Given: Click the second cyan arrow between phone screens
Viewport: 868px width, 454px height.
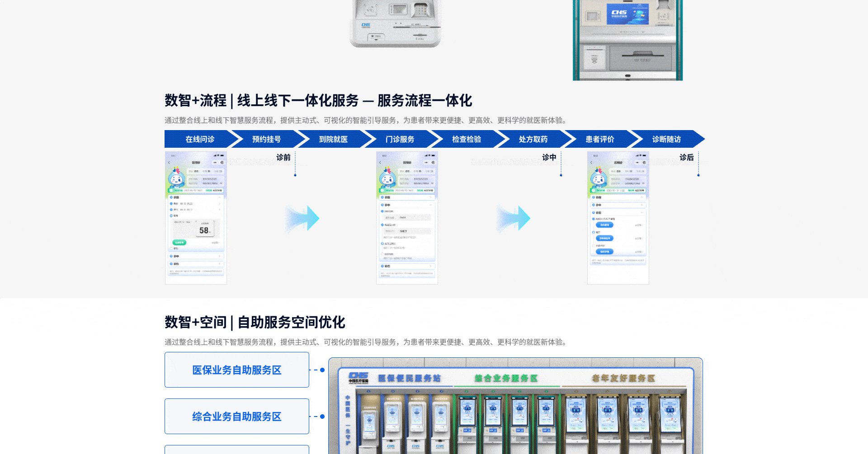Looking at the screenshot, I should (514, 219).
